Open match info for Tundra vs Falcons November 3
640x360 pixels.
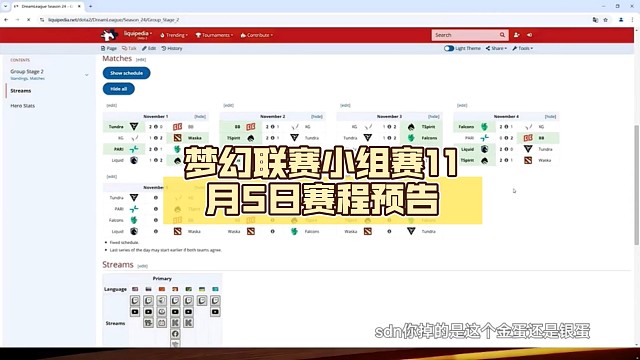389,138
